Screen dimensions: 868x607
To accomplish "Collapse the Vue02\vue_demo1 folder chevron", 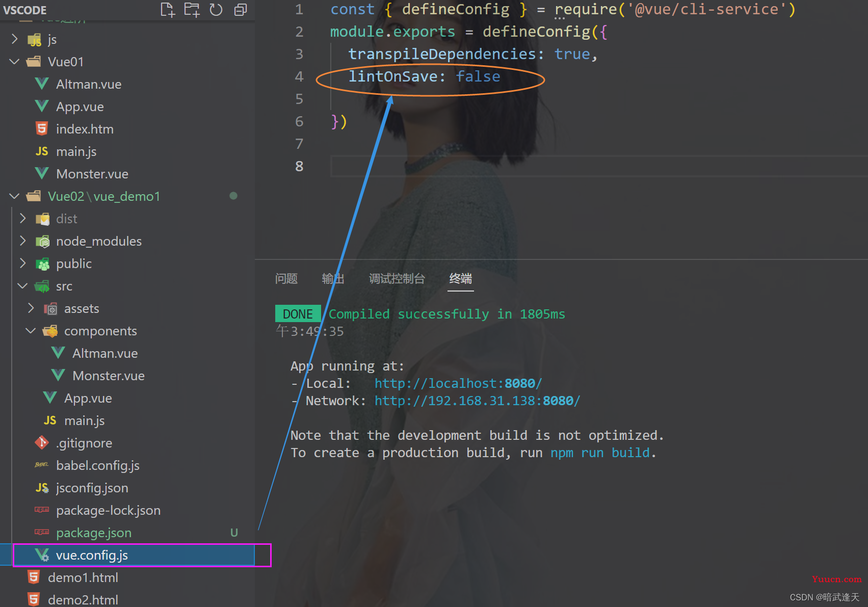I will [15, 196].
